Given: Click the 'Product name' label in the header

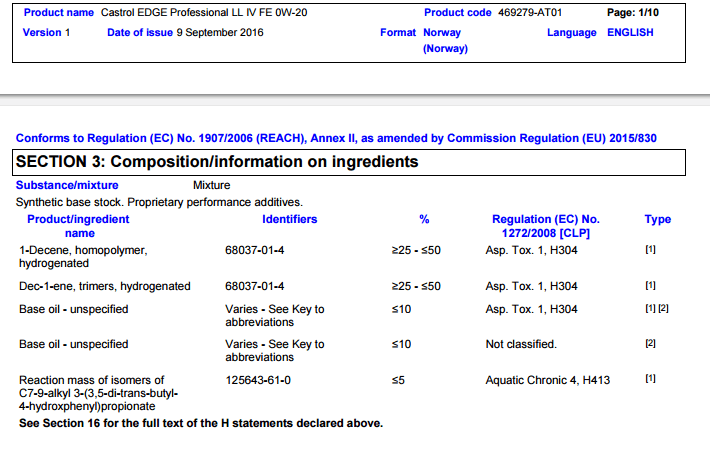Looking at the screenshot, I should [58, 13].
